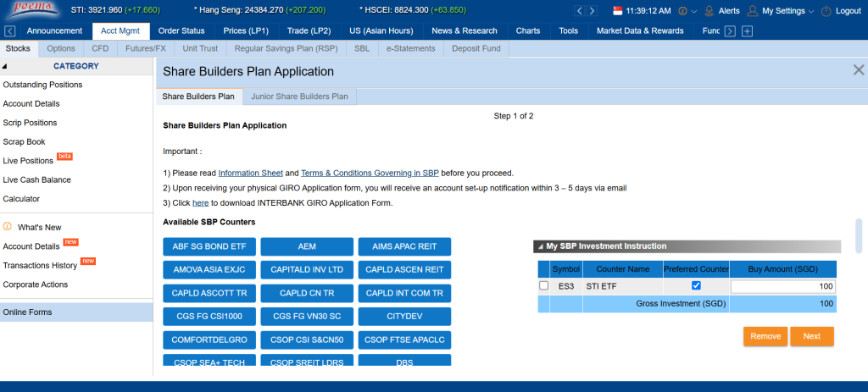Click the Alerts label
The image size is (868, 392).
pos(729,11)
